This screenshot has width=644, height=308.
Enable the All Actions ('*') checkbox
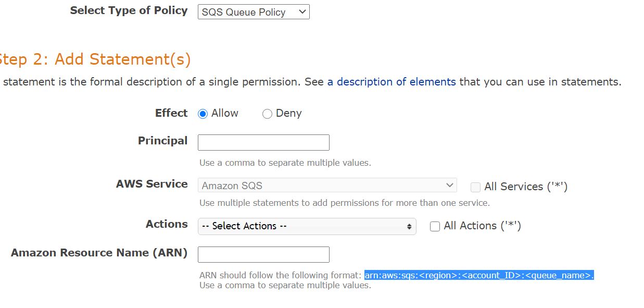click(435, 226)
